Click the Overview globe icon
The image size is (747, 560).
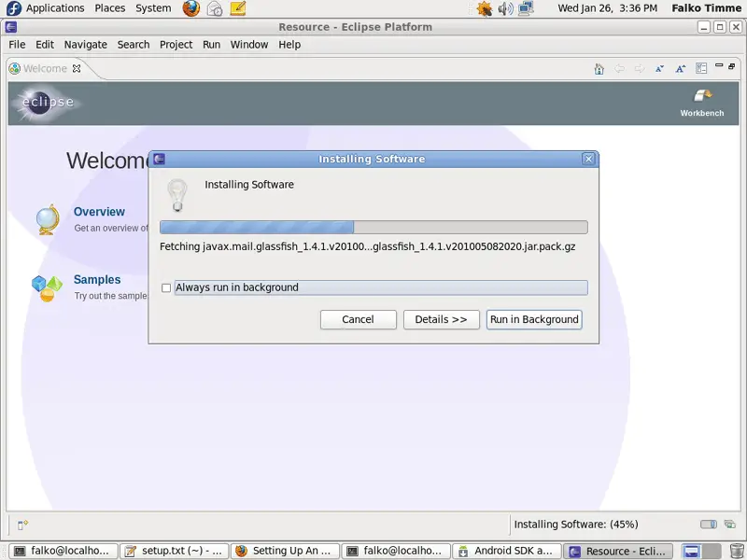point(49,219)
